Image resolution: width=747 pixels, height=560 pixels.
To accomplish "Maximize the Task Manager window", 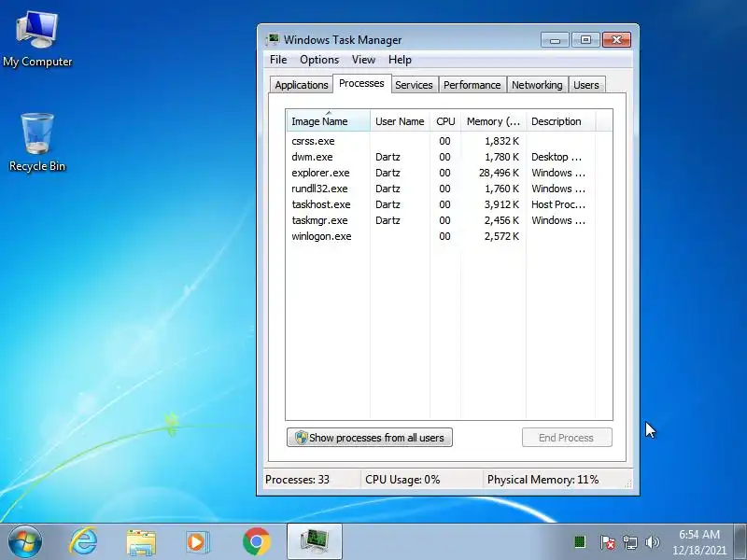I will point(585,39).
